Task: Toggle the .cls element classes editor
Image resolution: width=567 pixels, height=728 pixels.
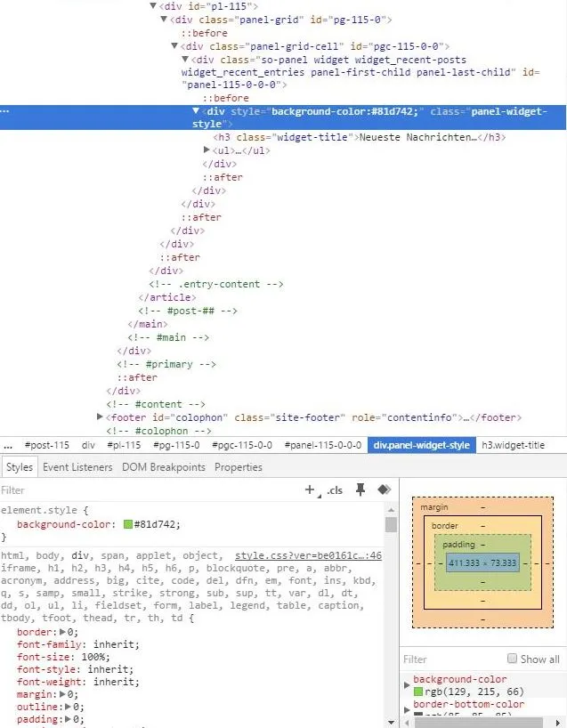Action: 335,490
